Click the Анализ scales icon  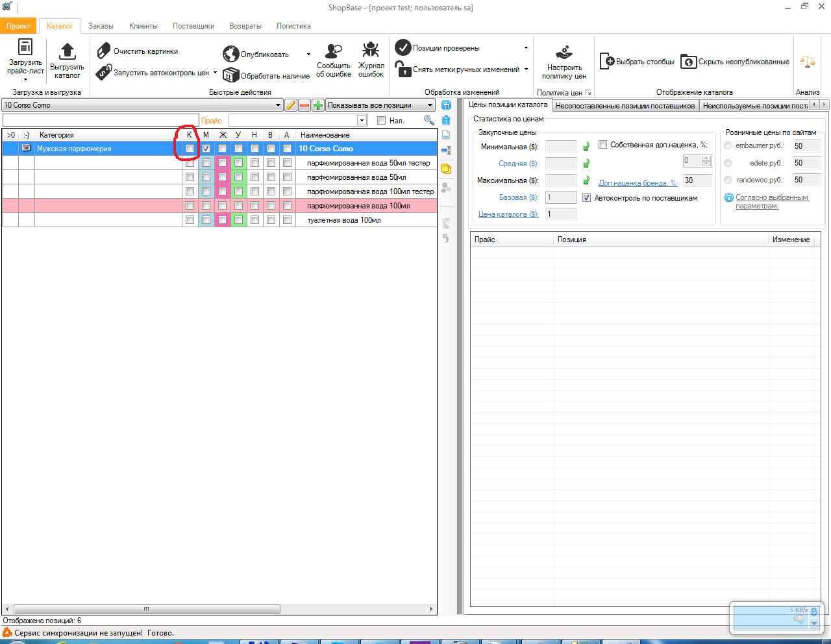[x=808, y=62]
